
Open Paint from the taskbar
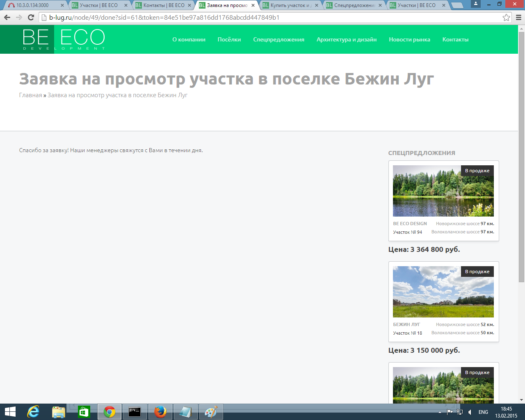(x=211, y=411)
